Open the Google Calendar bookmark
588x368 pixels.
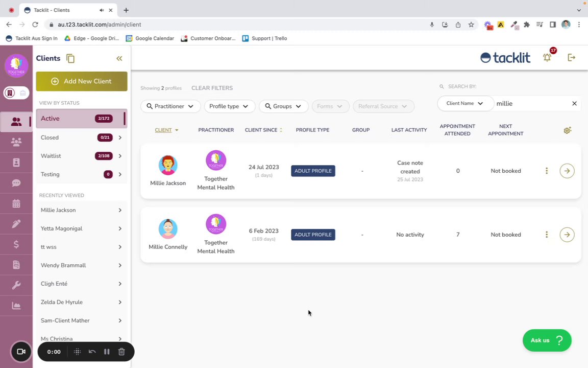click(150, 38)
